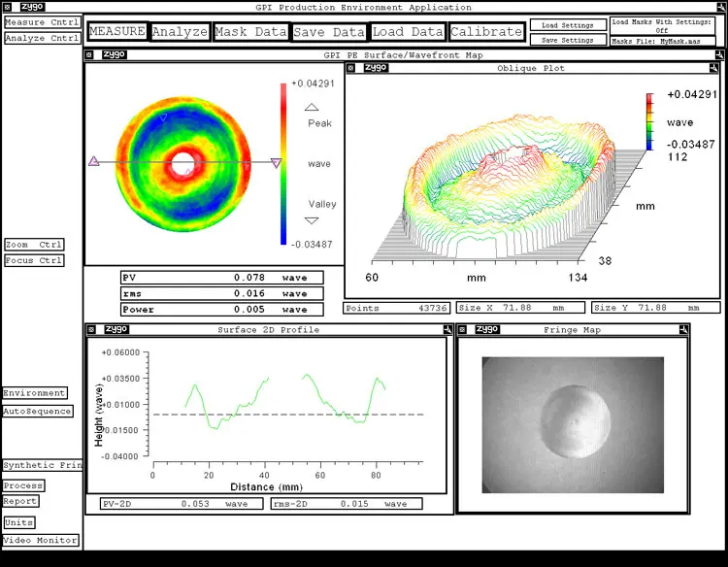Image resolution: width=728 pixels, height=567 pixels.
Task: Click the Peak up-arrow on the color scale
Action: click(312, 108)
